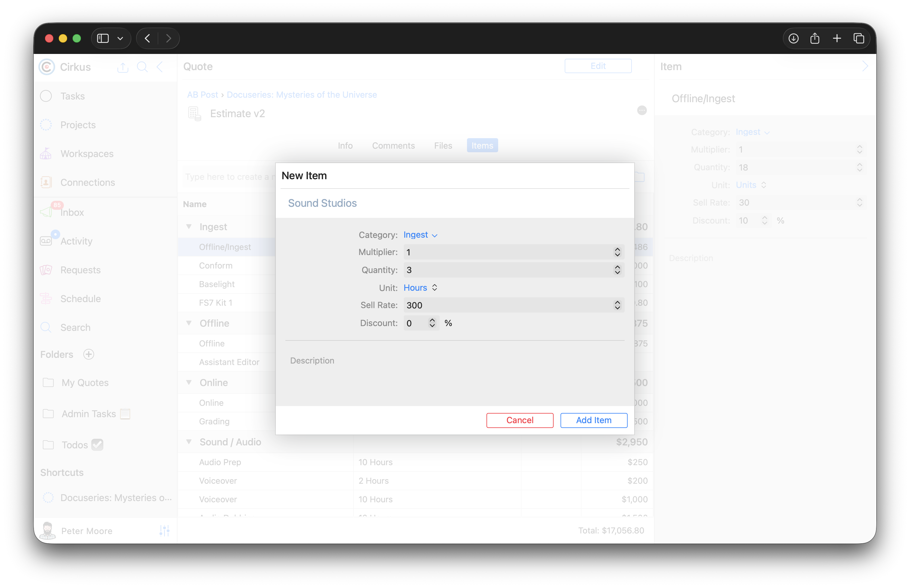Open the Inbox megaphone icon
This screenshot has width=910, height=588.
click(46, 212)
